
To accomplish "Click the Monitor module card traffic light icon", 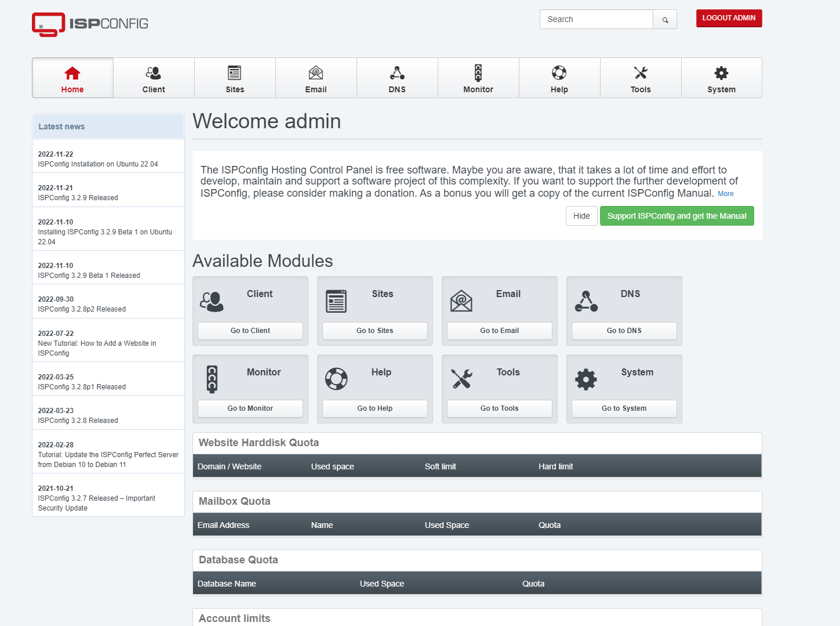I will (x=212, y=379).
